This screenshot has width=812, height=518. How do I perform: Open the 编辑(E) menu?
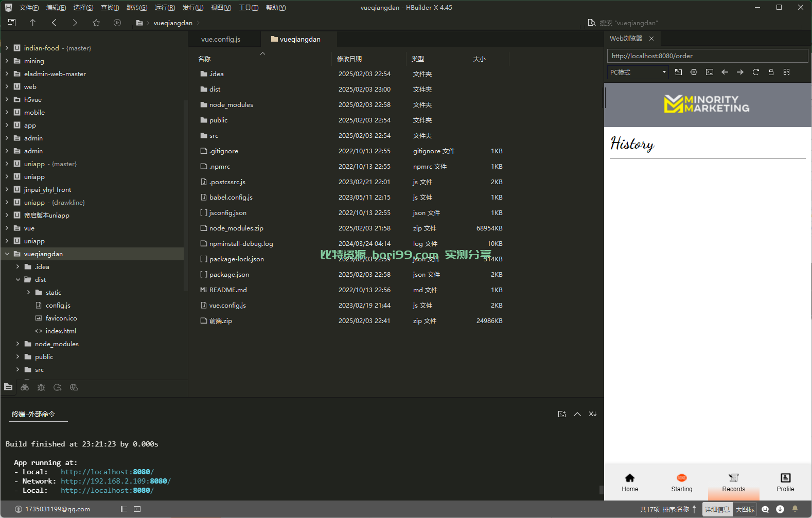coord(56,8)
